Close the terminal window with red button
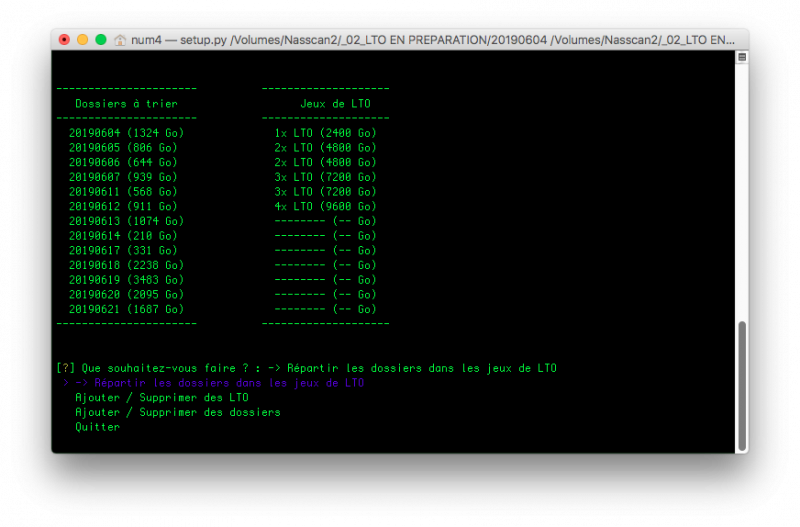The width and height of the screenshot is (800, 527). (x=65, y=40)
